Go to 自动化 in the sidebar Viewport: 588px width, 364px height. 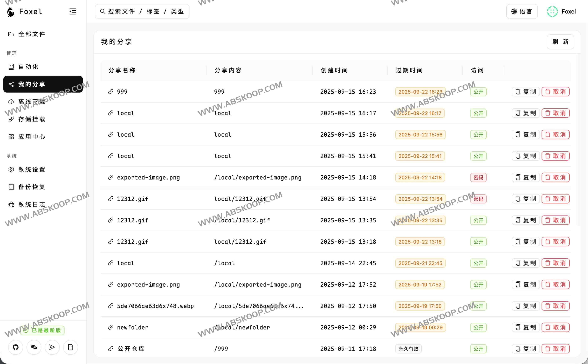pyautogui.click(x=29, y=67)
